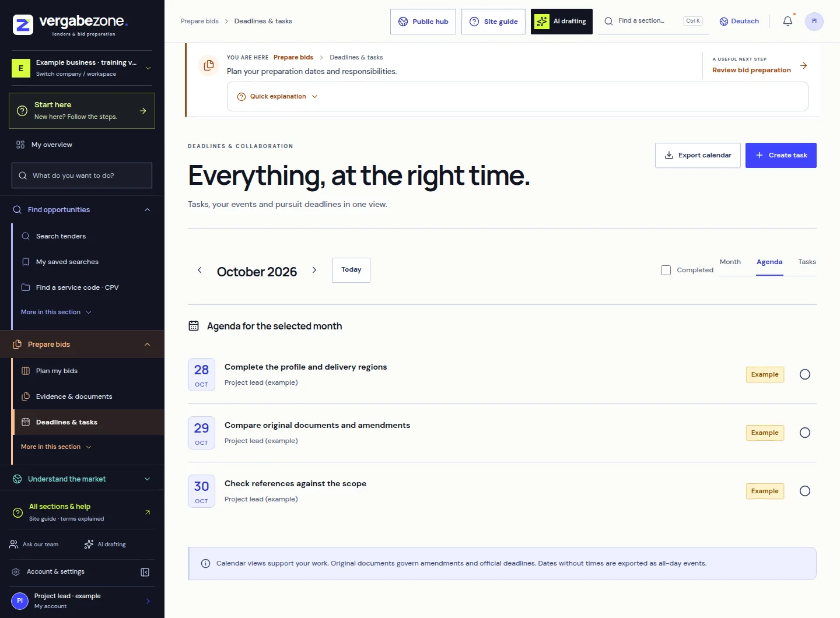840x618 pixels.
Task: Open Ask our team
Action: pyautogui.click(x=34, y=545)
